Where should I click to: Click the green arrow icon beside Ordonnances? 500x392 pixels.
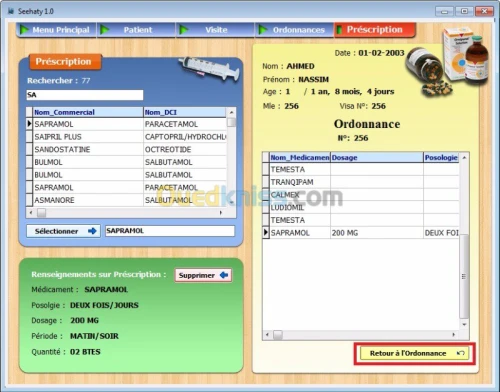(x=263, y=30)
